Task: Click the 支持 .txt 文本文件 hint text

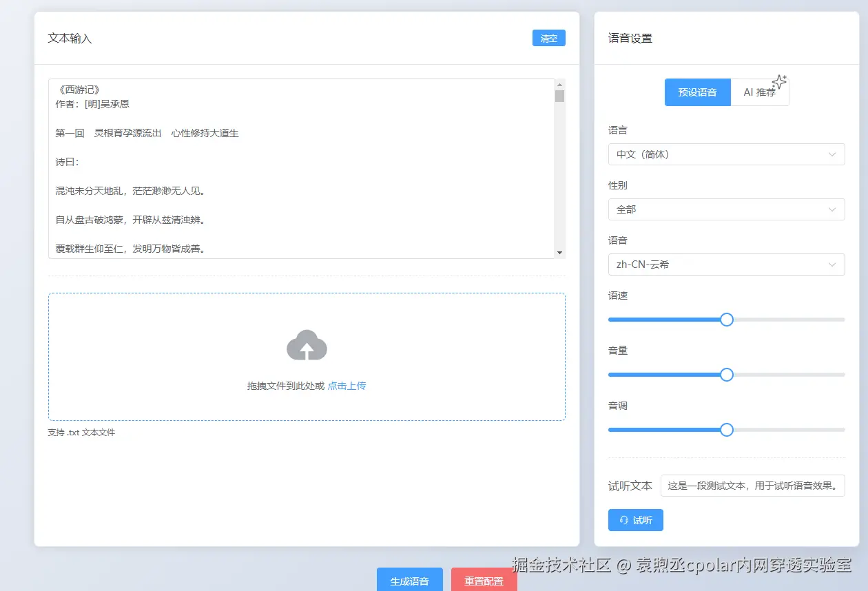Action: coord(81,433)
